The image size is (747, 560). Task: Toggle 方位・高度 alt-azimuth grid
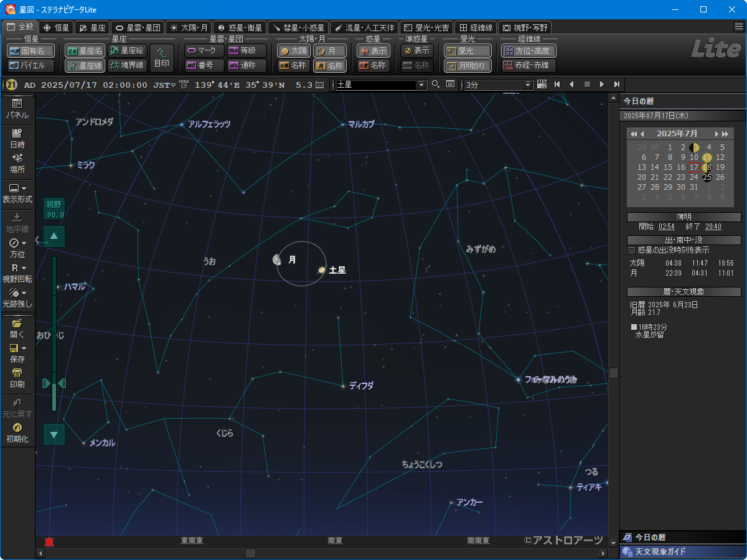coord(529,51)
